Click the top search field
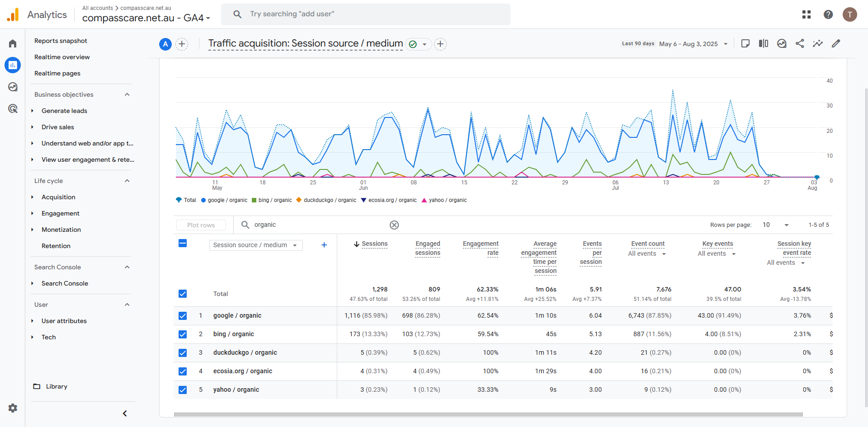The image size is (868, 427). tap(366, 14)
